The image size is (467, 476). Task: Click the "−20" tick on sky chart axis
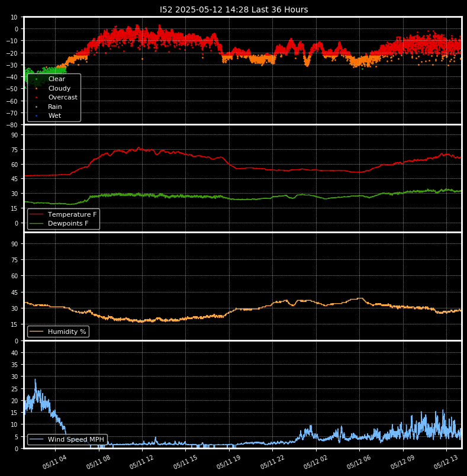[x=12, y=53]
